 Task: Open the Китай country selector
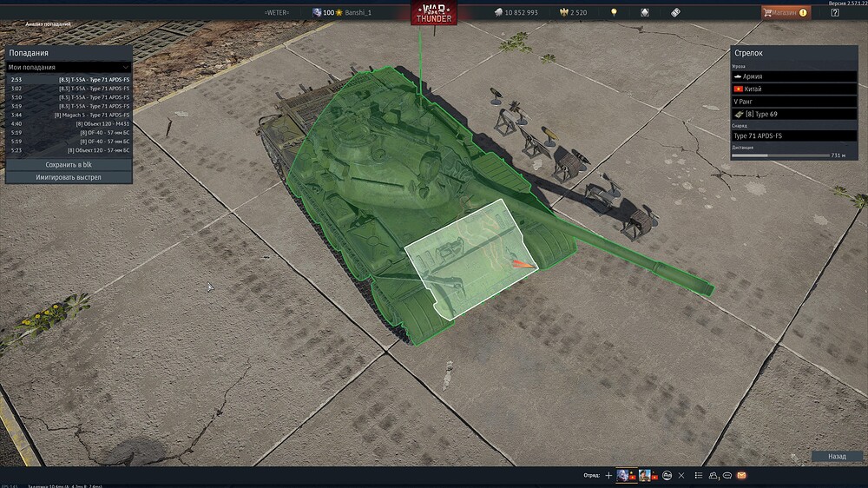pyautogui.click(x=794, y=89)
